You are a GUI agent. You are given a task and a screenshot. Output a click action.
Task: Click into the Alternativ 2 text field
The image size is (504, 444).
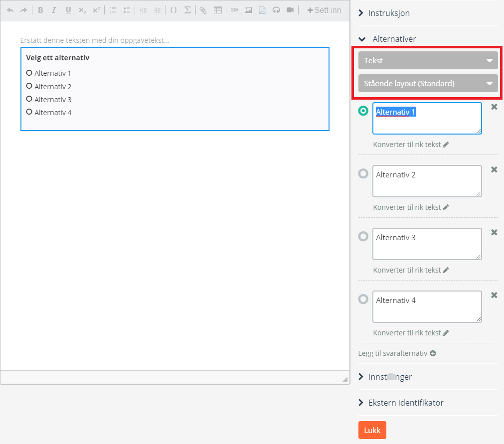(427, 181)
